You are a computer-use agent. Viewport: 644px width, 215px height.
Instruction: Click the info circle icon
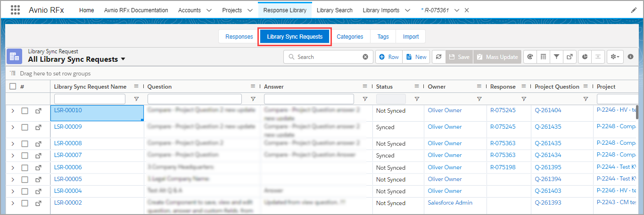(x=631, y=57)
